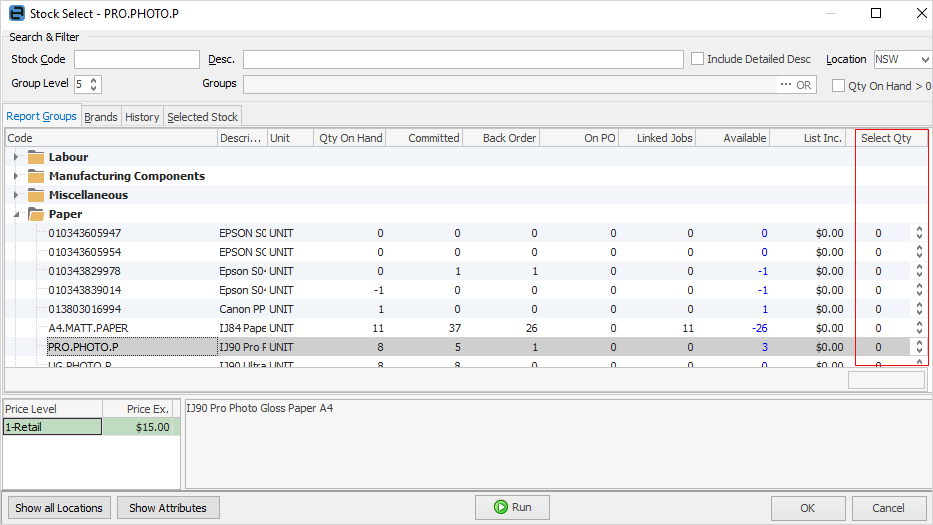Select the 1-Retail price level cell
The width and height of the screenshot is (933, 525).
tap(52, 427)
